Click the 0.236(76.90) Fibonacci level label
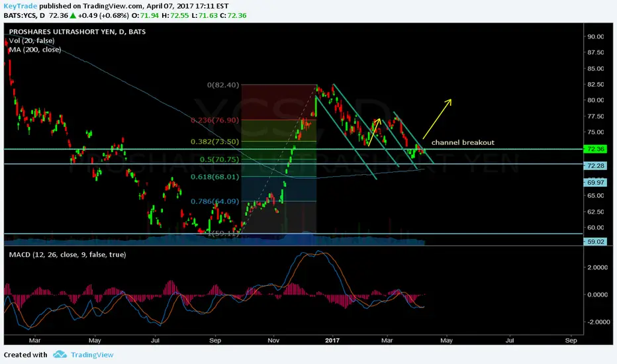Viewport: 617px width, 364px height. tap(215, 120)
